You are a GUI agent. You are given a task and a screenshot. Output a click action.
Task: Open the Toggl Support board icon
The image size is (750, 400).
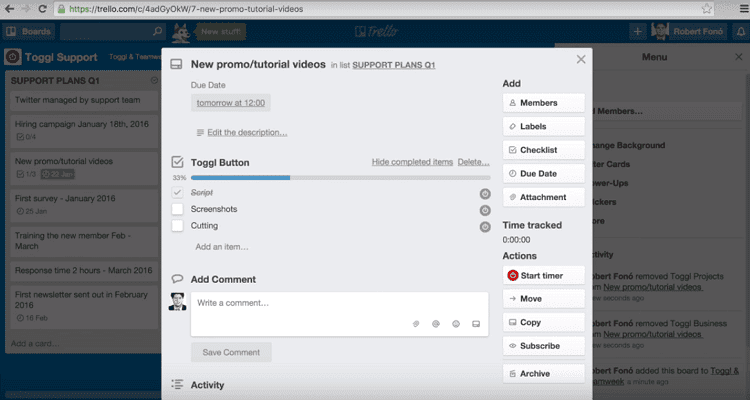click(x=13, y=57)
